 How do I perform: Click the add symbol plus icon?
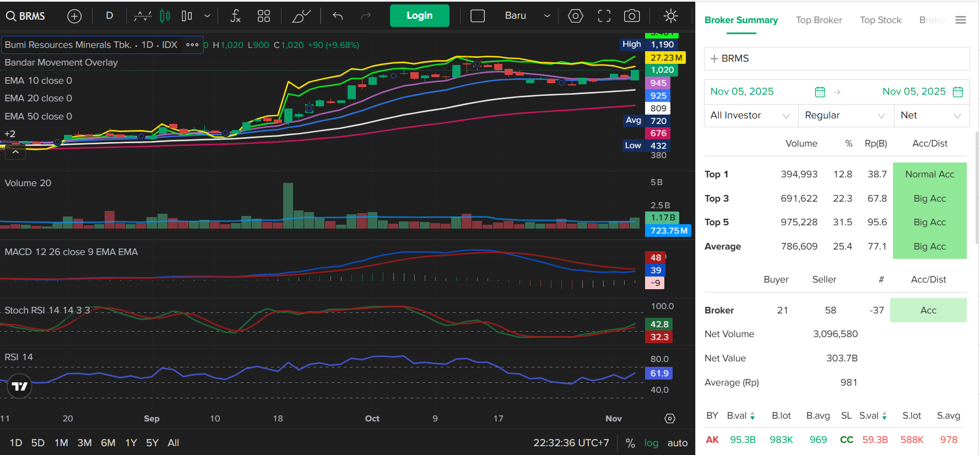pos(74,16)
